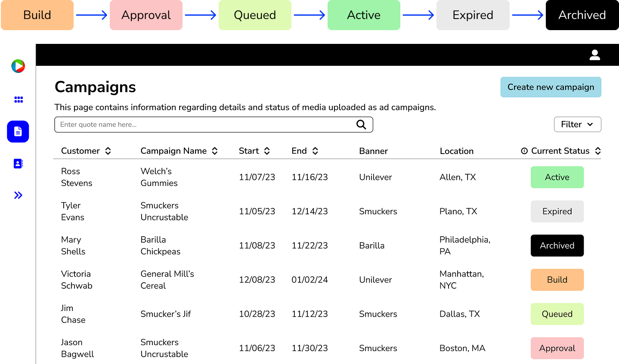Click the Banner column header

click(x=373, y=151)
